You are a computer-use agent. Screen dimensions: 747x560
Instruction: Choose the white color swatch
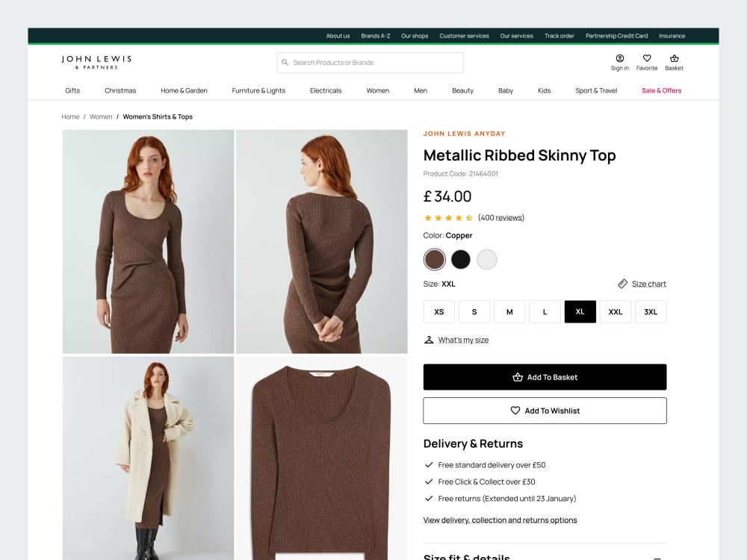(486, 260)
